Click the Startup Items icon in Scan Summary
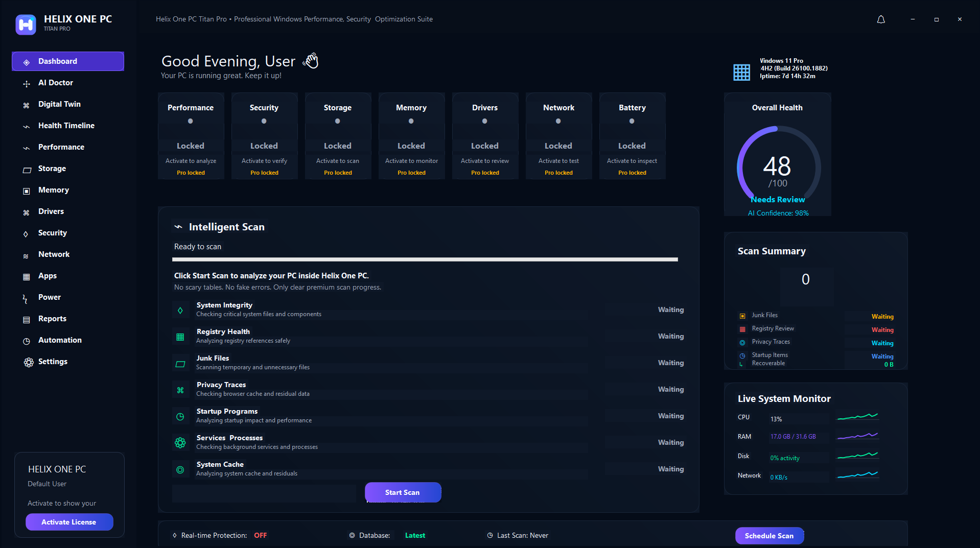 pos(742,355)
